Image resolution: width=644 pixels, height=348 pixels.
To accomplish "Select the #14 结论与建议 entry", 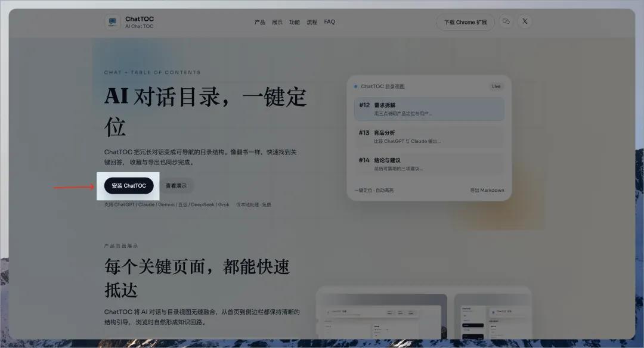I will pyautogui.click(x=429, y=164).
